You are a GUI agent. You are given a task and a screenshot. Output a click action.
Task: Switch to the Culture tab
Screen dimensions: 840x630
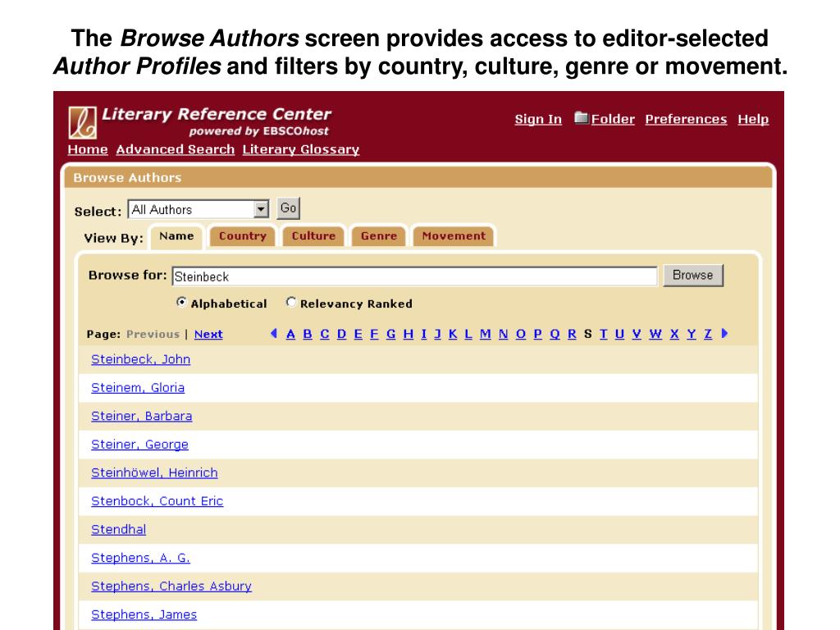coord(313,236)
